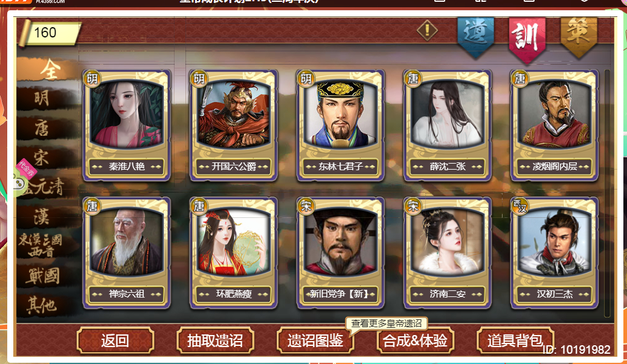Open the 道具背包 button

(515, 340)
